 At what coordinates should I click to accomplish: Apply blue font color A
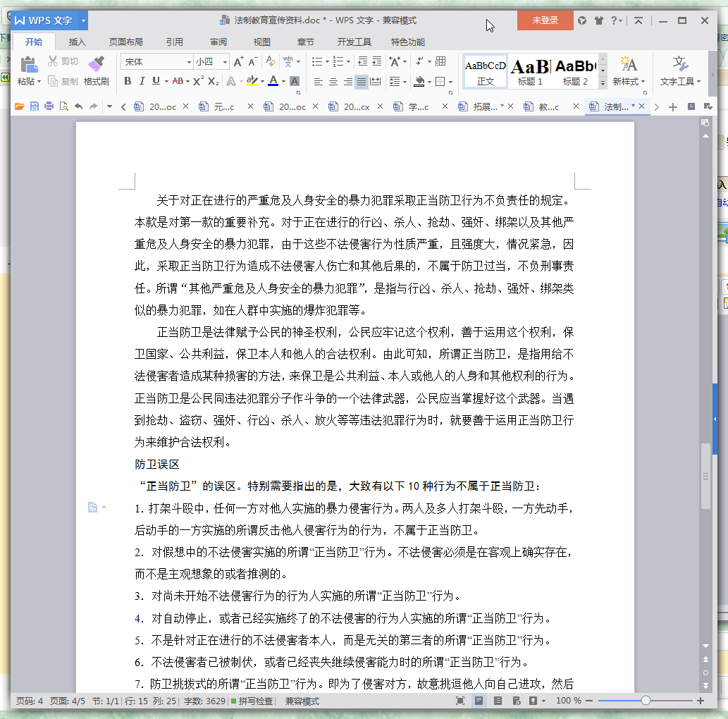click(x=273, y=81)
